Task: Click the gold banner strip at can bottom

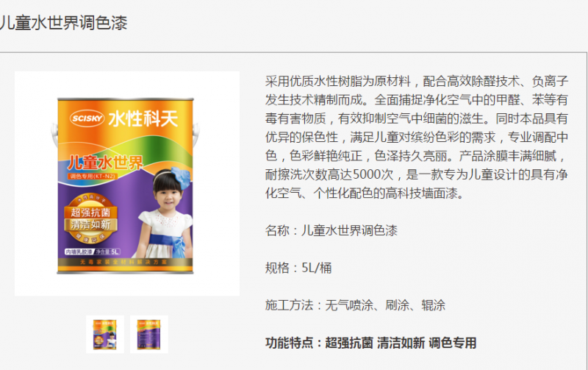Action: (x=125, y=262)
